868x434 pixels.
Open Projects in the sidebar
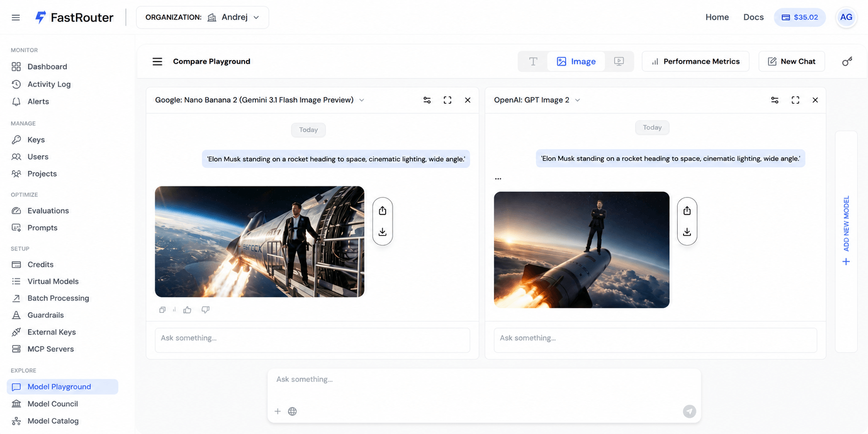point(42,174)
